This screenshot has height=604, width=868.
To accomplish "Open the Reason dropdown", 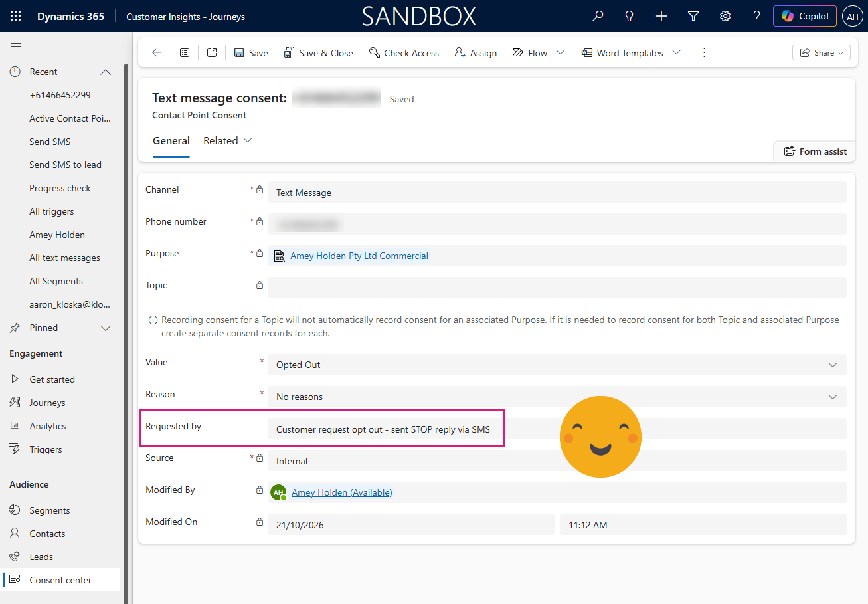I will click(557, 397).
